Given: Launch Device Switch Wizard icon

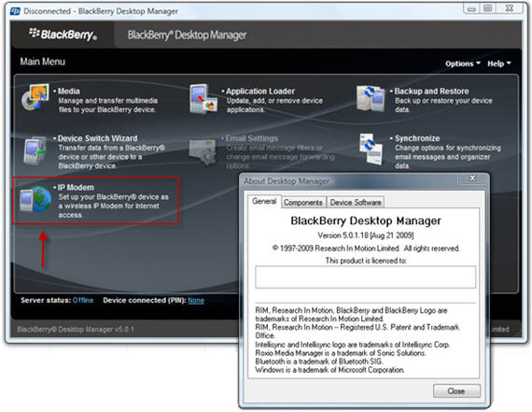Looking at the screenshot, I should [x=35, y=150].
